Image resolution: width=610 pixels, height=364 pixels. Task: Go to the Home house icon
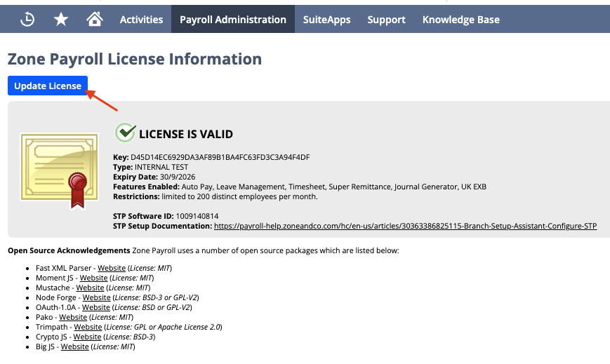pyautogui.click(x=95, y=19)
